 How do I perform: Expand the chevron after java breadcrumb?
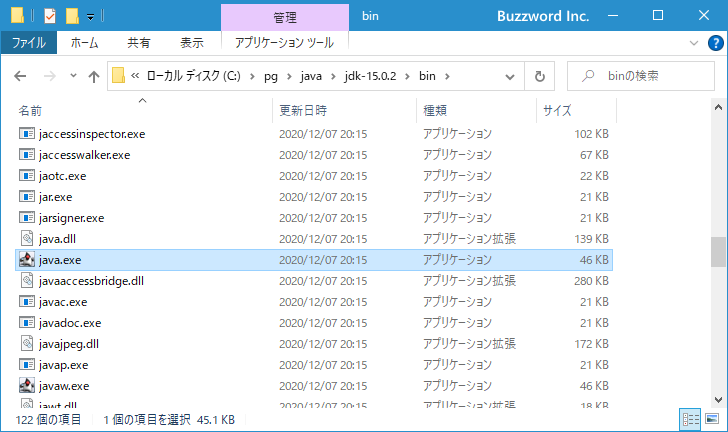click(333, 76)
